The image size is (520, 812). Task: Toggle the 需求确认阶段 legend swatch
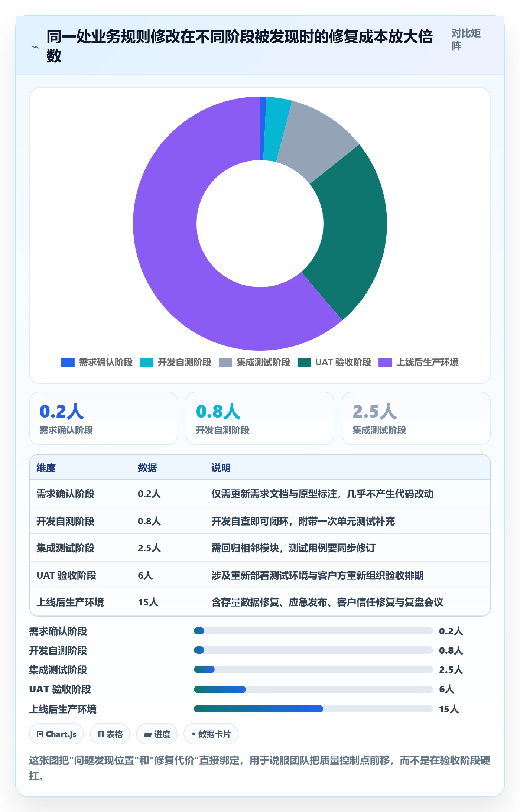(x=68, y=363)
